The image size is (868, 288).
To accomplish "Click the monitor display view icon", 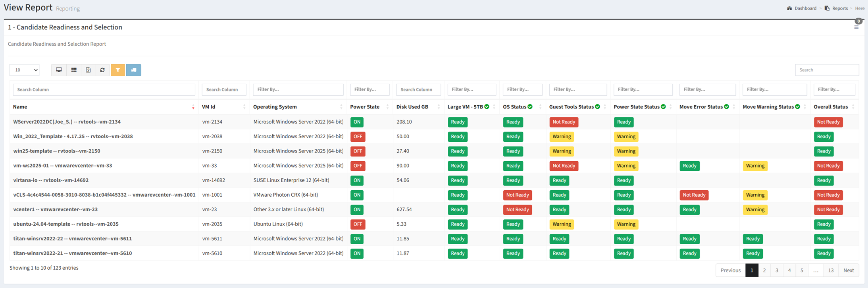I will 59,70.
